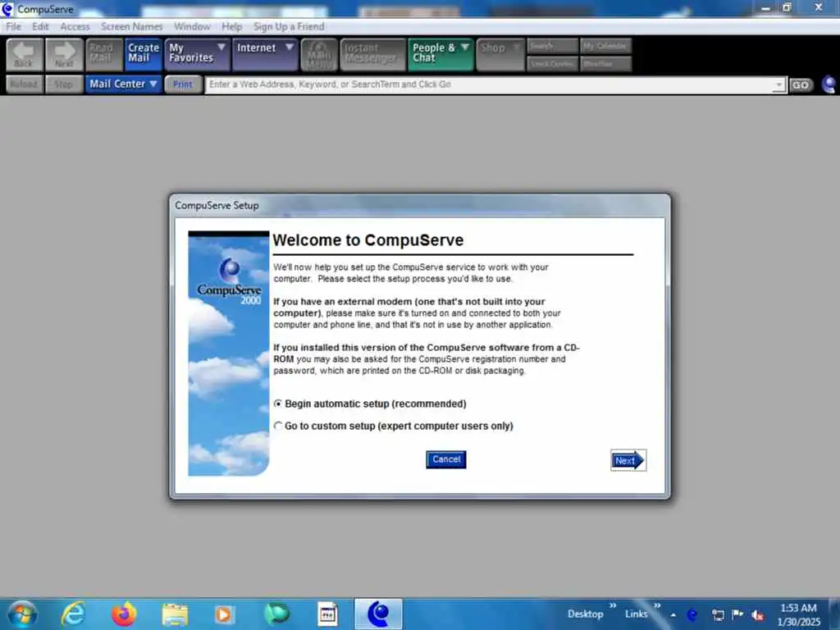Click the web address keyword input field
The height and width of the screenshot is (630, 840).
point(490,84)
